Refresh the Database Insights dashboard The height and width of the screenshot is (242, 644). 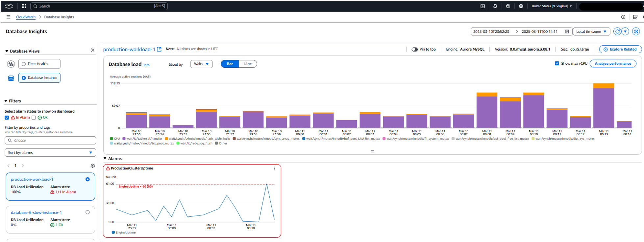click(617, 32)
